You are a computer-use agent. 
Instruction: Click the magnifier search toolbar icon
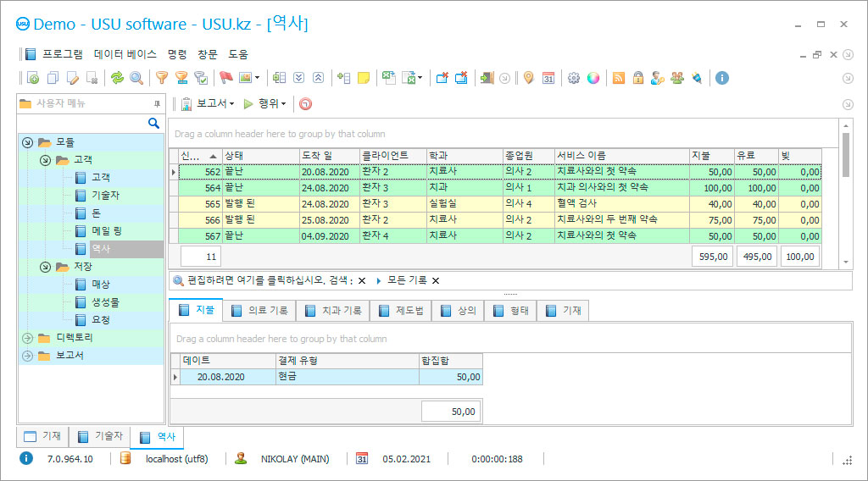136,78
